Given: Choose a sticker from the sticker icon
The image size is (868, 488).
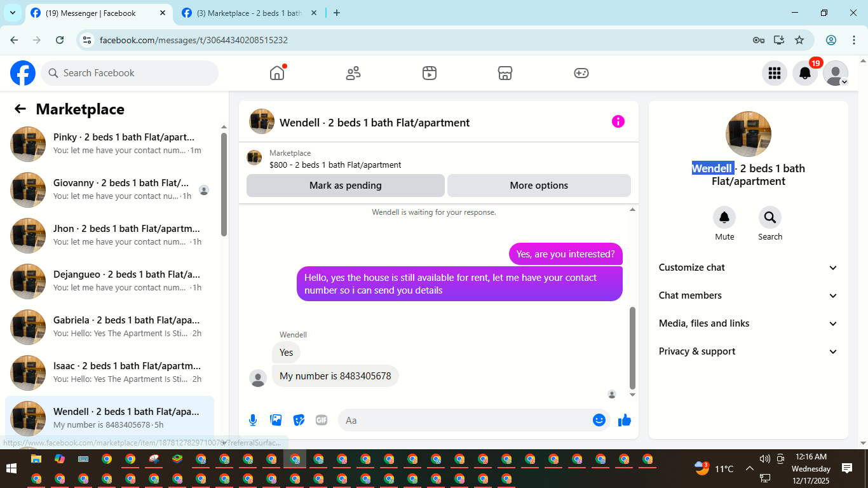Looking at the screenshot, I should [299, 420].
